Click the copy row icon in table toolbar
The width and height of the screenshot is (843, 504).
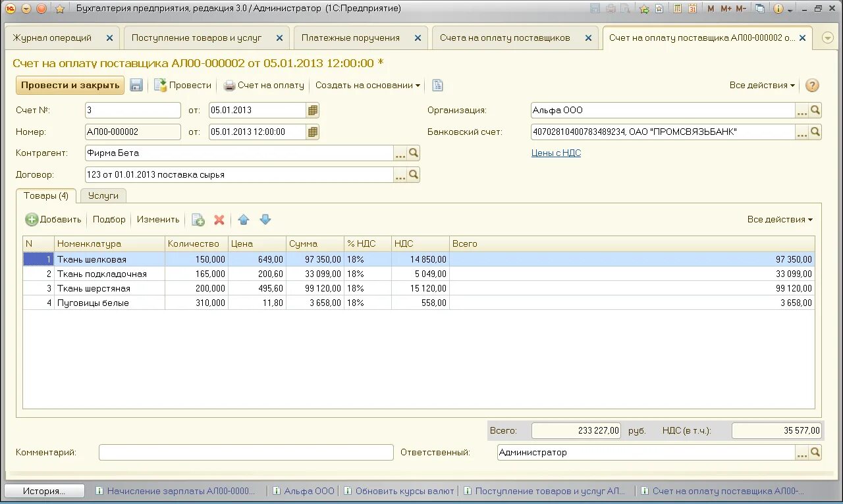coord(198,220)
